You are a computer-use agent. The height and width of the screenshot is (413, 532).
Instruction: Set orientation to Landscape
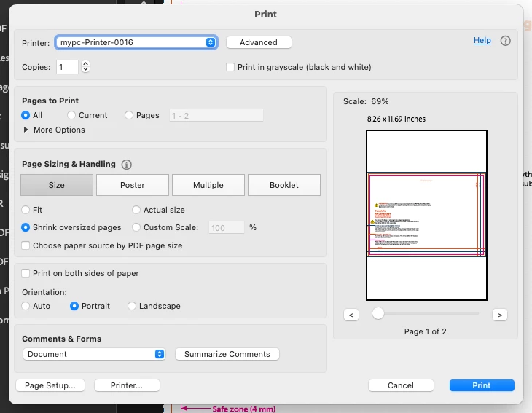(132, 306)
